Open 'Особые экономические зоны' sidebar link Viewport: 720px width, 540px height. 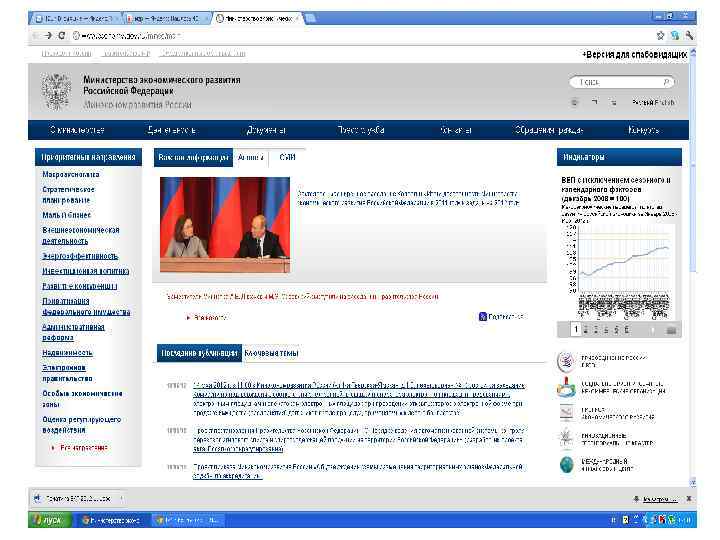pos(82,399)
